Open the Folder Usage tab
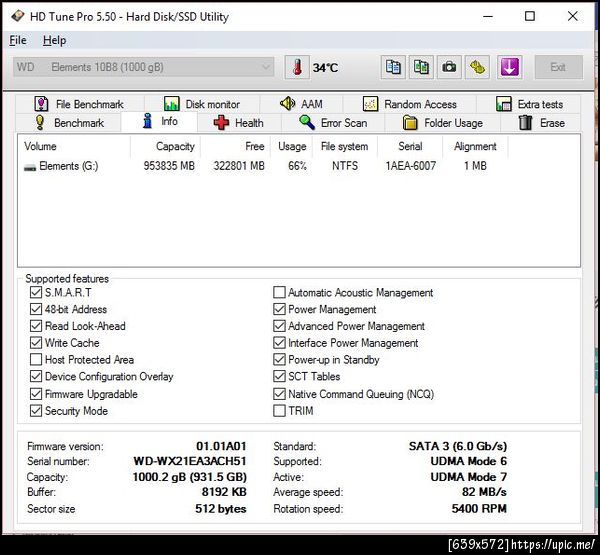 (443, 123)
